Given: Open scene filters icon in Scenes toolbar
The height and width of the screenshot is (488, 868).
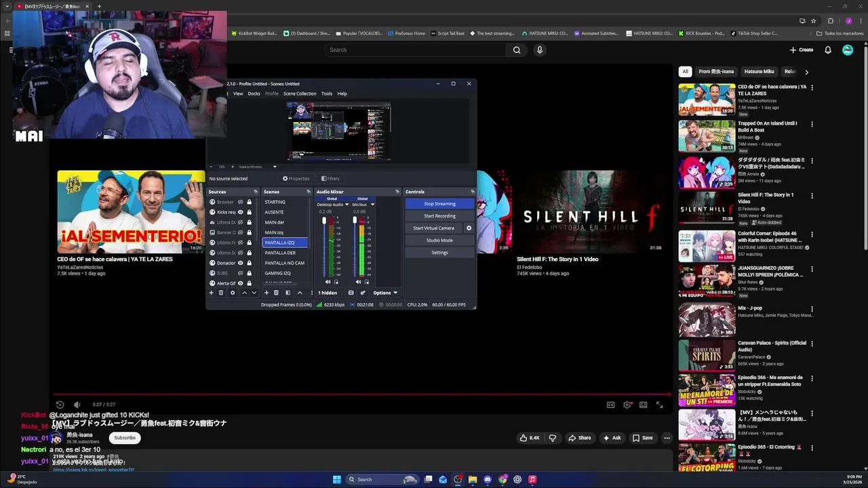Looking at the screenshot, I should click(x=288, y=293).
